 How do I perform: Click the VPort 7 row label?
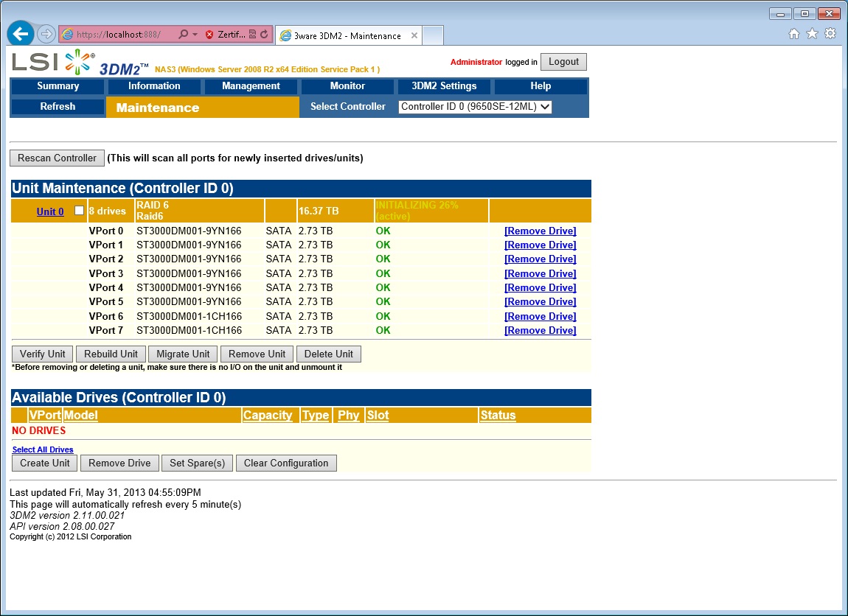(106, 330)
